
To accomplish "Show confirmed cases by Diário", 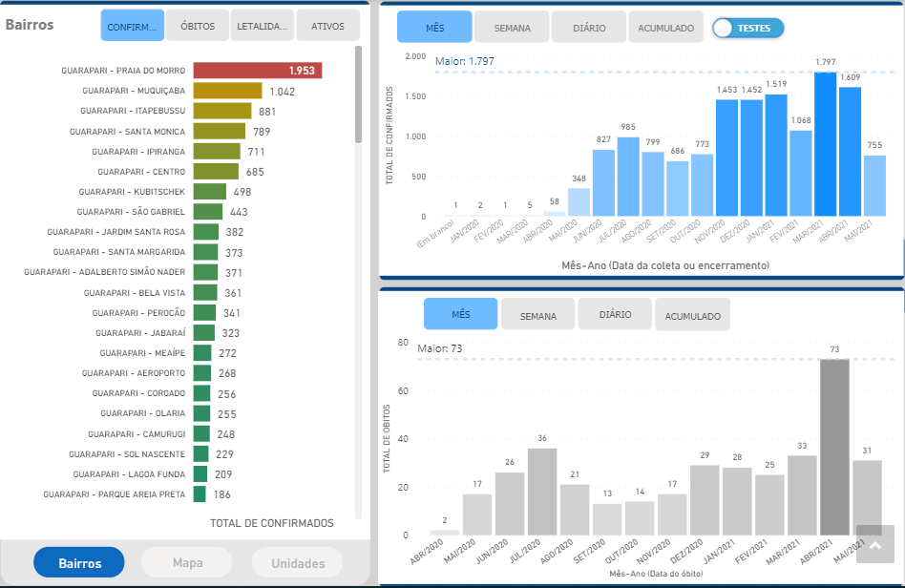I will click(x=589, y=28).
